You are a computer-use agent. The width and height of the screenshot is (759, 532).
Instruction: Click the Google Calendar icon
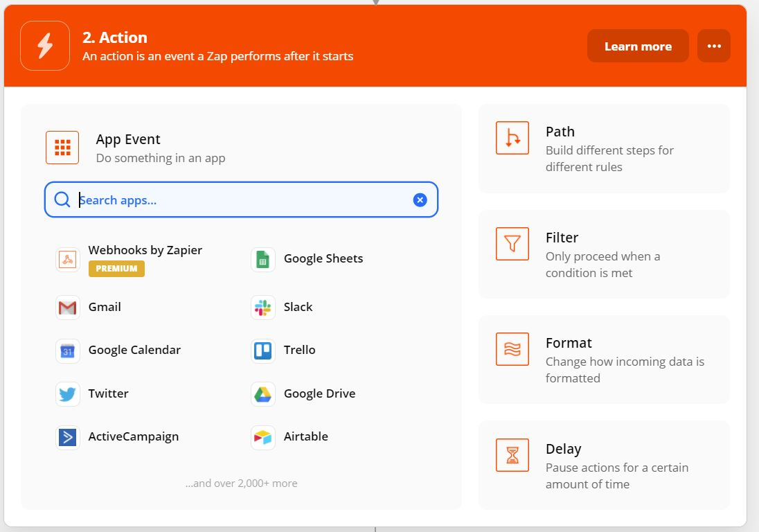tap(68, 351)
